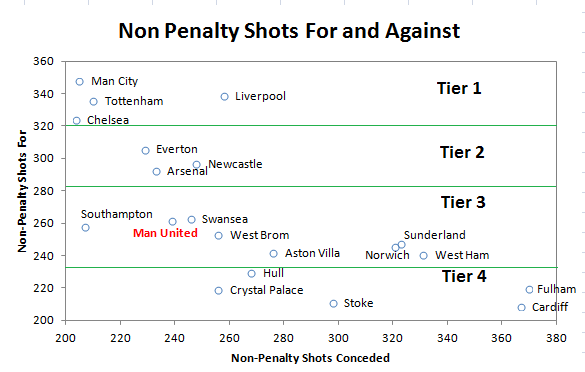Select the West Ham data point
This screenshot has height=372, width=585.
coord(423,256)
